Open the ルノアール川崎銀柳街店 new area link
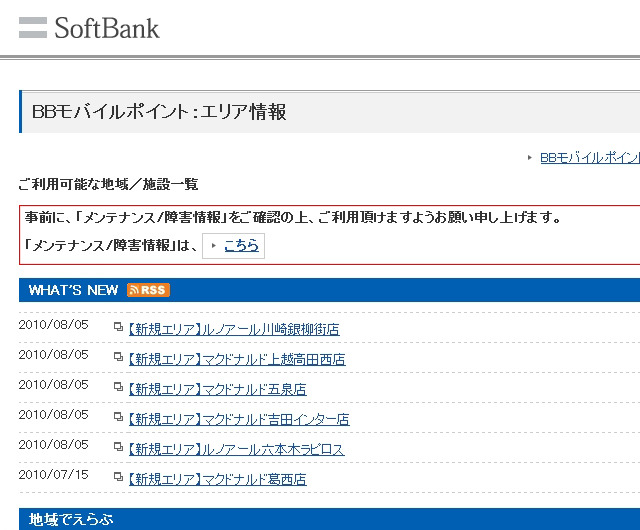Viewport: 640px width, 530px height. click(x=234, y=329)
